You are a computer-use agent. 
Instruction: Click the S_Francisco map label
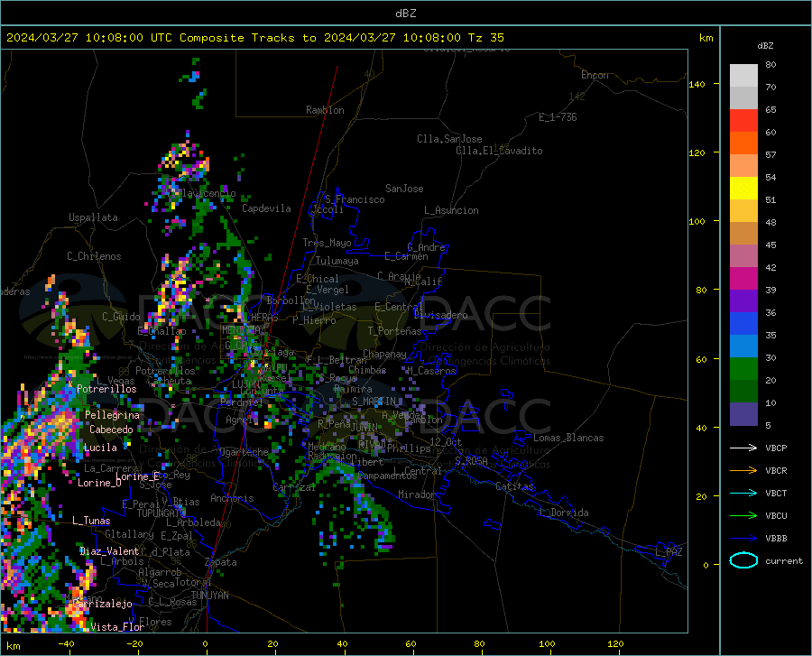(355, 199)
